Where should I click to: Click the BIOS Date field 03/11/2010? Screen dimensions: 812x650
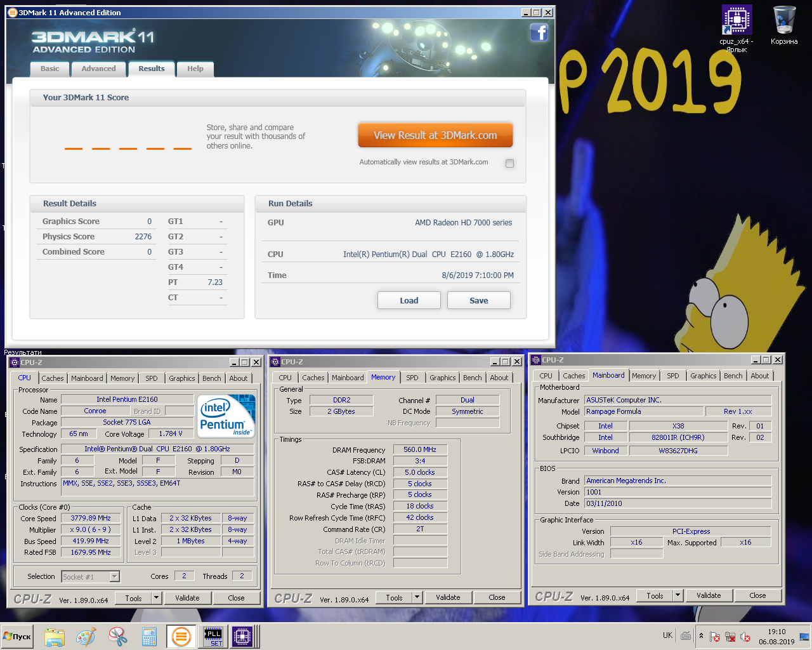pyautogui.click(x=678, y=503)
